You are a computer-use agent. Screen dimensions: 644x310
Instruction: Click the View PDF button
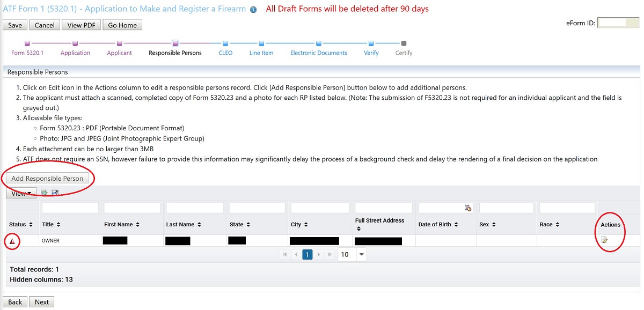click(x=82, y=25)
